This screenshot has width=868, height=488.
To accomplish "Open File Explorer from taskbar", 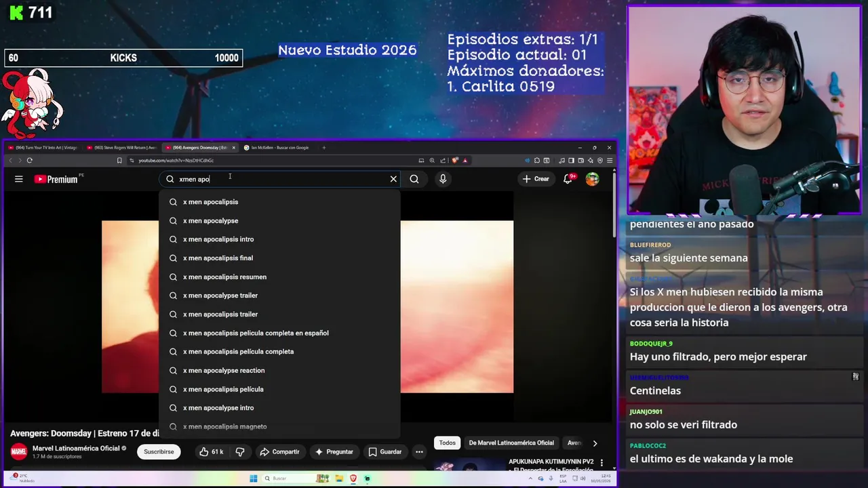I will (339, 479).
